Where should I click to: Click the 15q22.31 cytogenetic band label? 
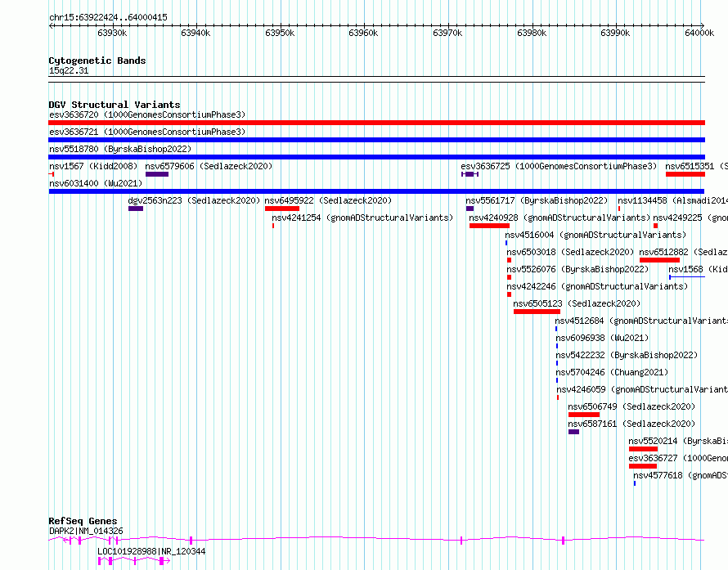coord(69,70)
